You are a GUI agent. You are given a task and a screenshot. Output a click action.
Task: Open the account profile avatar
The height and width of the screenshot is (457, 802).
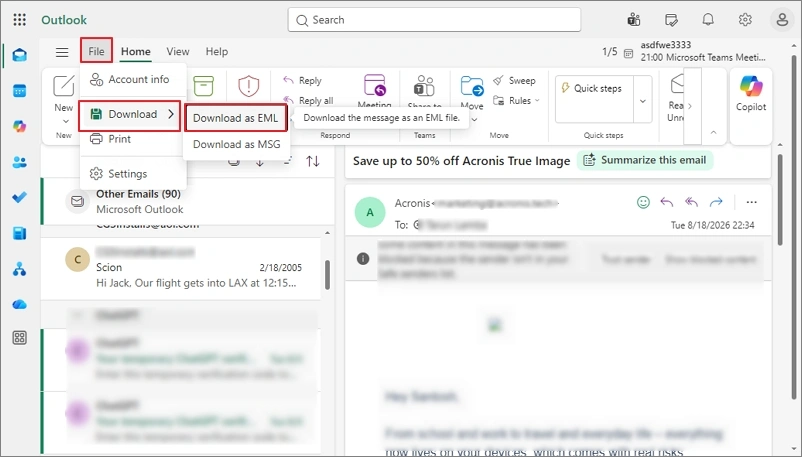tap(782, 20)
